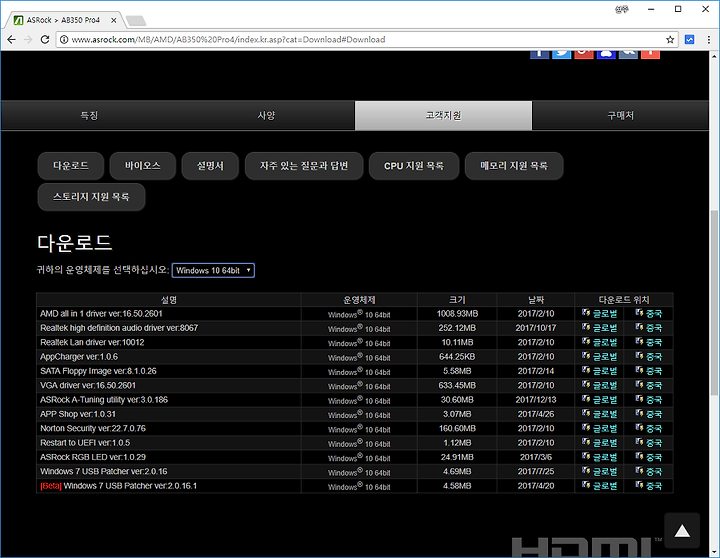Click the scrollbar down arrow
Image resolution: width=720 pixels, height=558 pixels.
pyautogui.click(x=714, y=552)
